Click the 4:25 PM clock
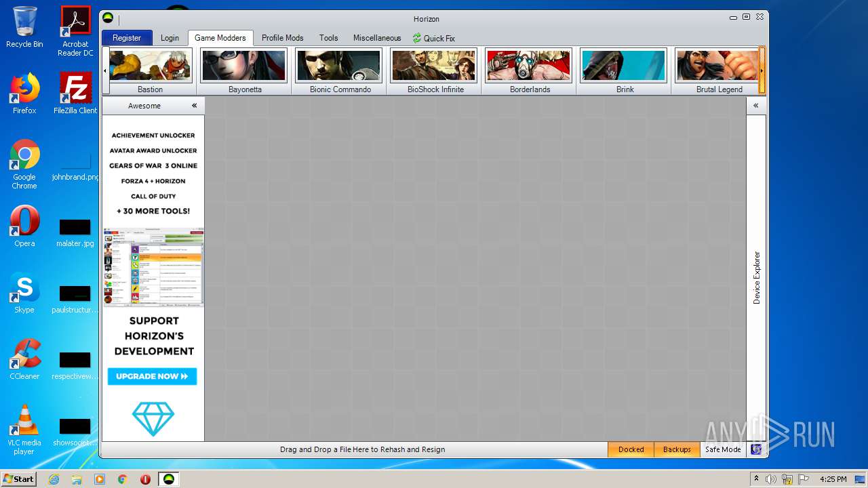This screenshot has height=488, width=868. (x=833, y=479)
